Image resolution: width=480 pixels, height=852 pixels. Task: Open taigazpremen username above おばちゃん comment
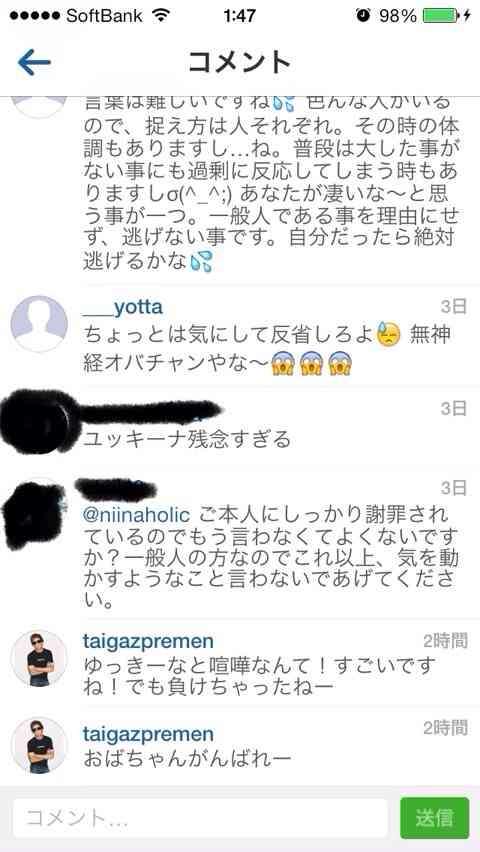(148, 734)
